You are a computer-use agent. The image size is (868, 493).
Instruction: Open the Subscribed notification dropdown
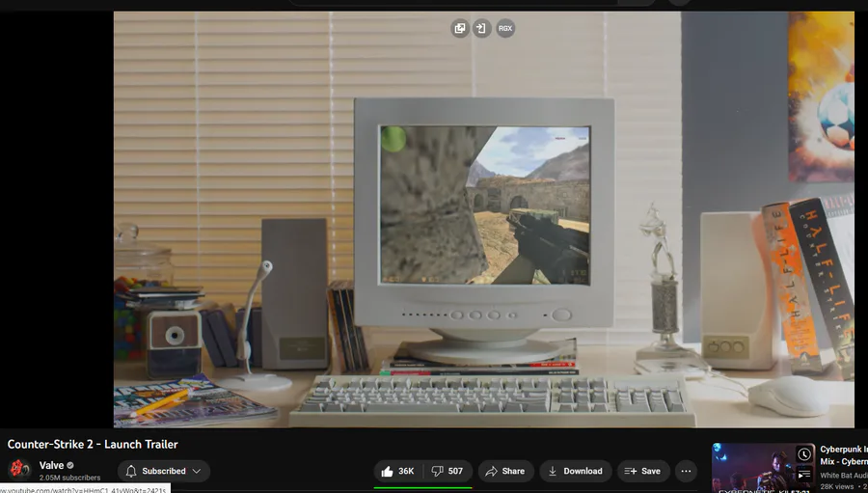point(163,471)
